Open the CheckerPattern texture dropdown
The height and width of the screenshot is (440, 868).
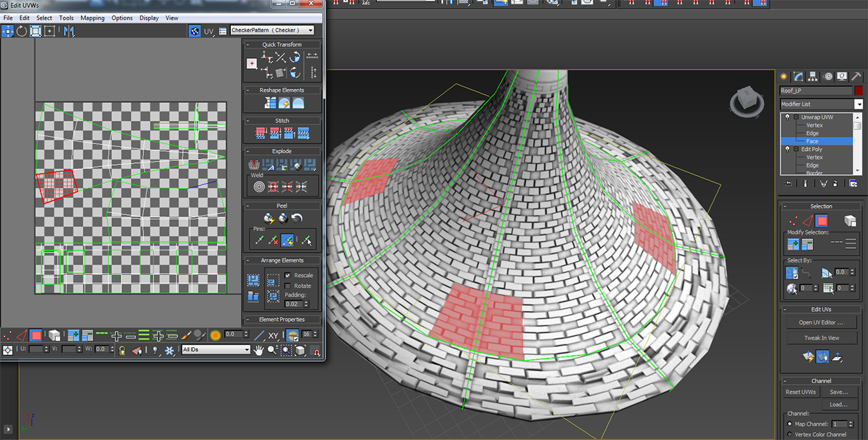[x=272, y=30]
